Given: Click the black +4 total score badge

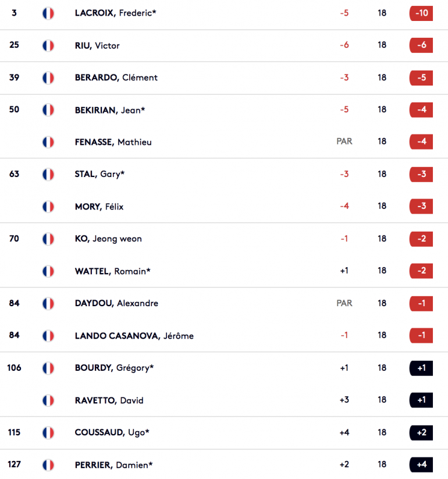Looking at the screenshot, I should click(x=421, y=464).
